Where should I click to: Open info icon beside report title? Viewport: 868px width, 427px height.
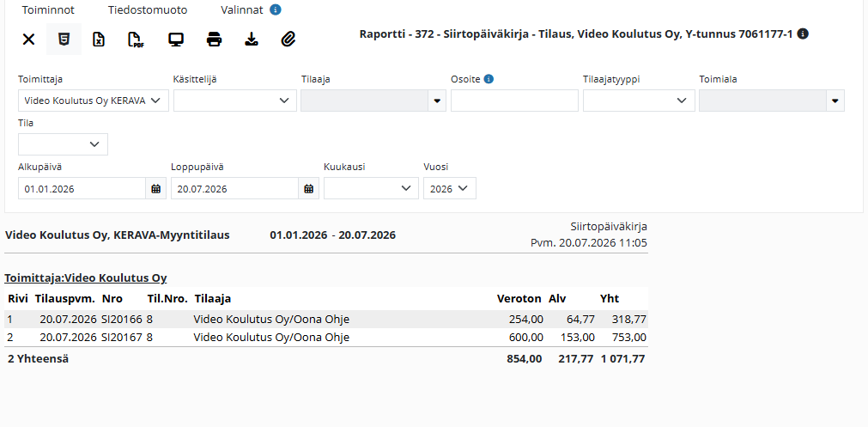click(804, 34)
